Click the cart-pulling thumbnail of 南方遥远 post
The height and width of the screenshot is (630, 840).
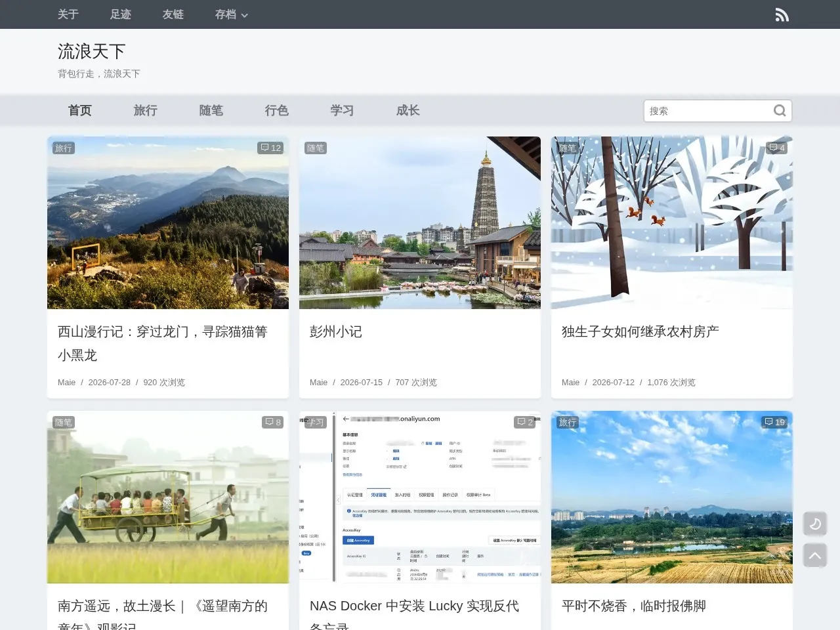(x=168, y=497)
